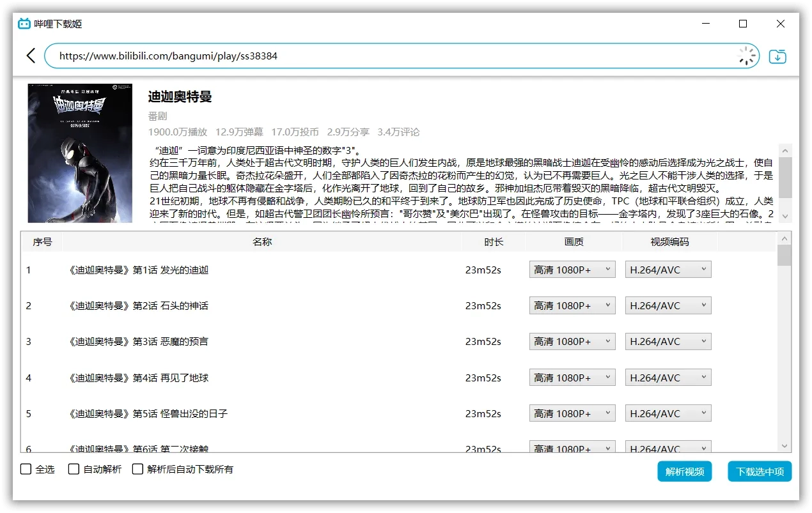812x513 pixels.
Task: Open quality dropdown for 第3话 恶魔的预言
Action: [x=572, y=341]
